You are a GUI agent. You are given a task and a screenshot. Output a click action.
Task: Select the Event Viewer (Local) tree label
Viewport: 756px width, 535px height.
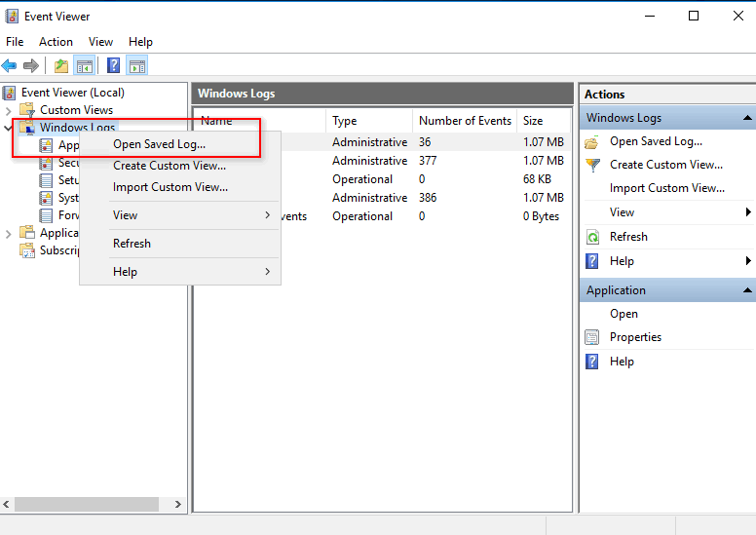(x=73, y=93)
